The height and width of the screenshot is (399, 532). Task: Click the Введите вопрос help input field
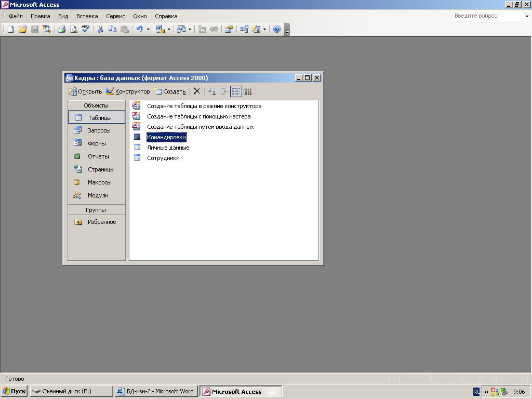pyautogui.click(x=488, y=16)
